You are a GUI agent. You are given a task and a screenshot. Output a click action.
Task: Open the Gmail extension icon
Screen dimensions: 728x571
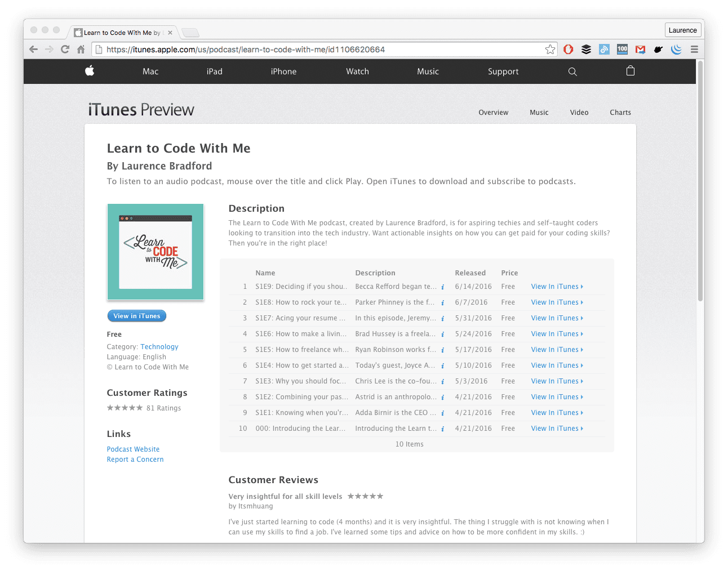pos(640,50)
